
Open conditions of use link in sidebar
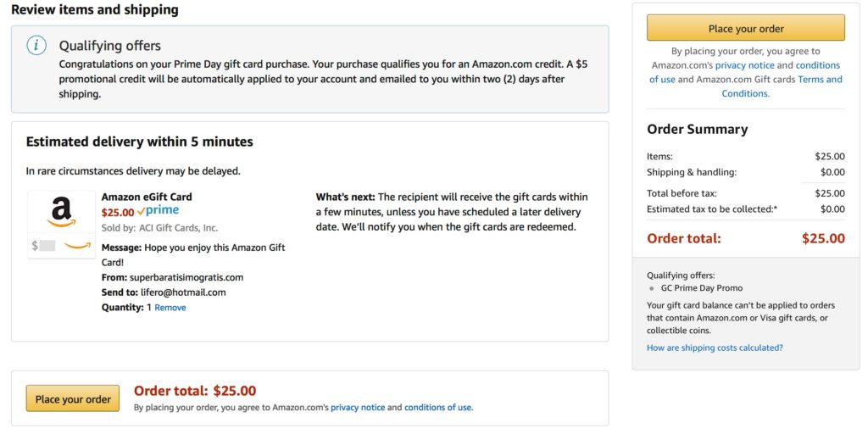click(744, 72)
